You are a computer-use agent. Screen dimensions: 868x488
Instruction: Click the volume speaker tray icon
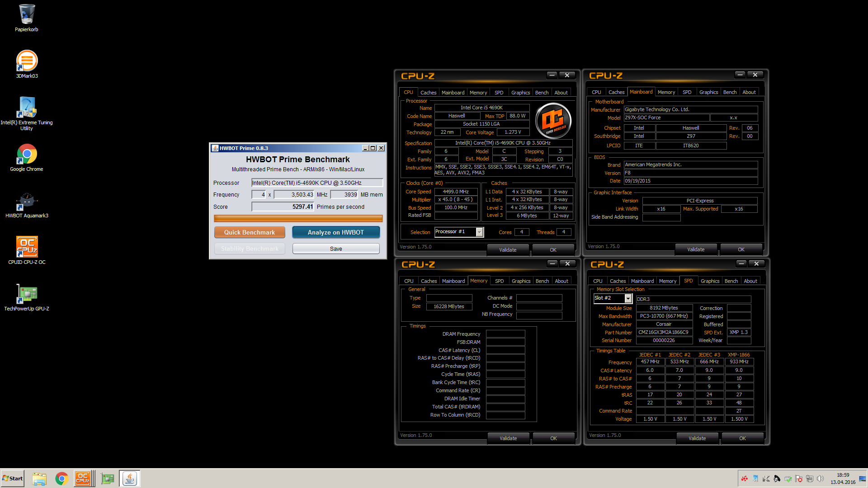tap(820, 479)
